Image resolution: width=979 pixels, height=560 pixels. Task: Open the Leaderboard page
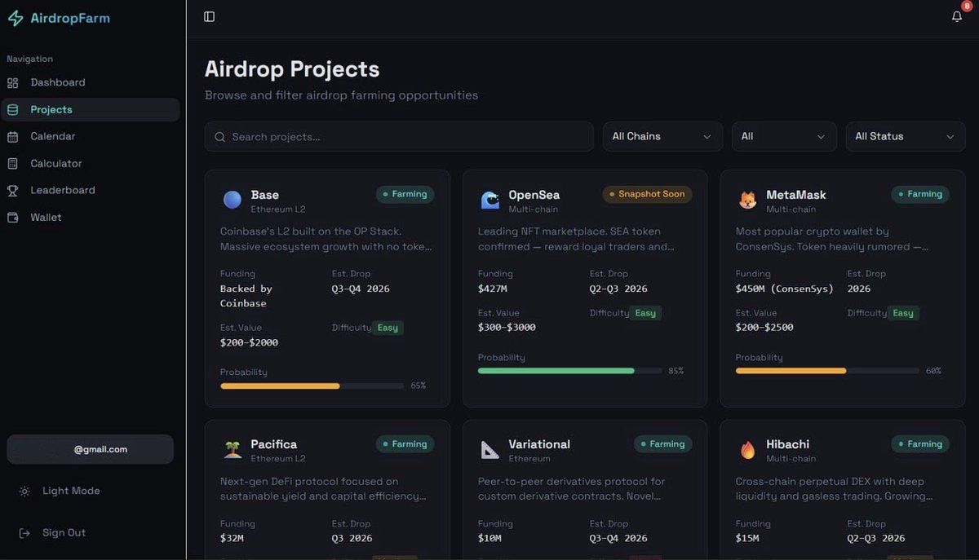[90, 190]
